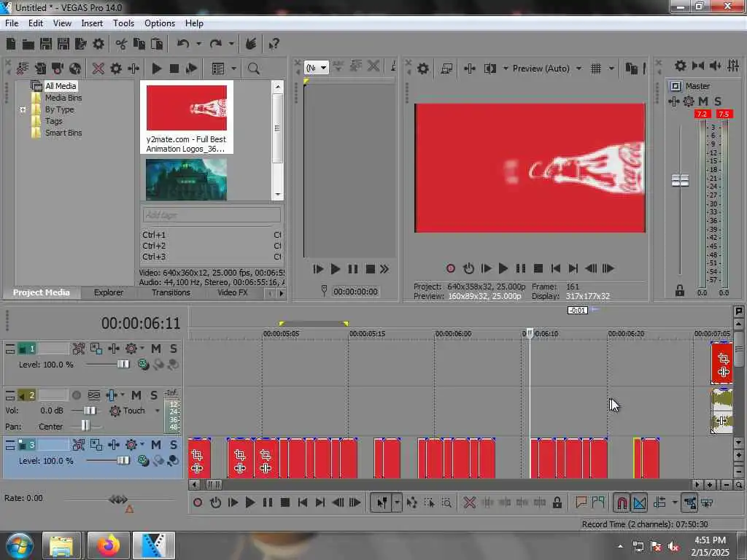The width and height of the screenshot is (747, 560).
Task: Open the Touch automation mode dropdown
Action: (158, 411)
